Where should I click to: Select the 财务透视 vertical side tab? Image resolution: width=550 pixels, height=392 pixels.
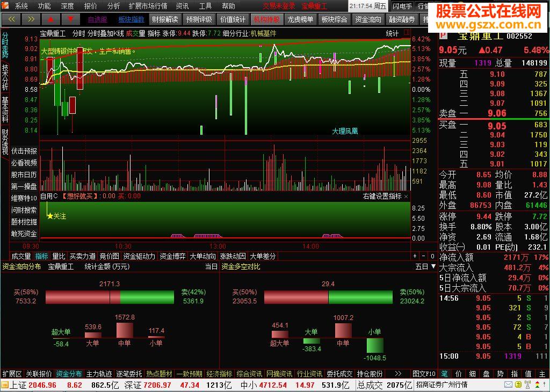(5, 142)
